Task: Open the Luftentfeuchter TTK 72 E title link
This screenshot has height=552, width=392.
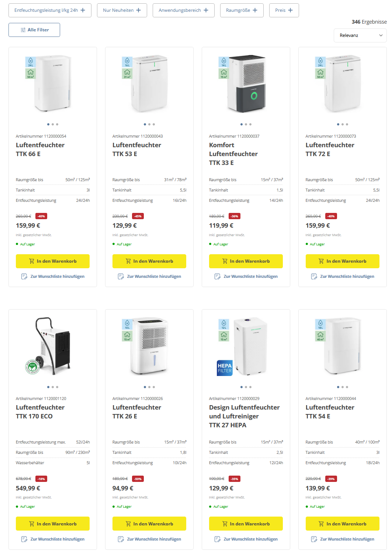Action: [330, 149]
